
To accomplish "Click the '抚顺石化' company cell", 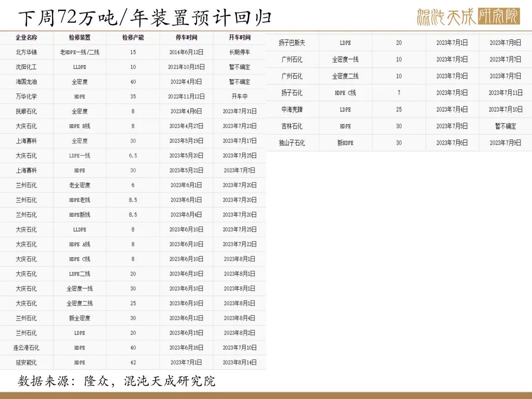I will tap(26, 111).
